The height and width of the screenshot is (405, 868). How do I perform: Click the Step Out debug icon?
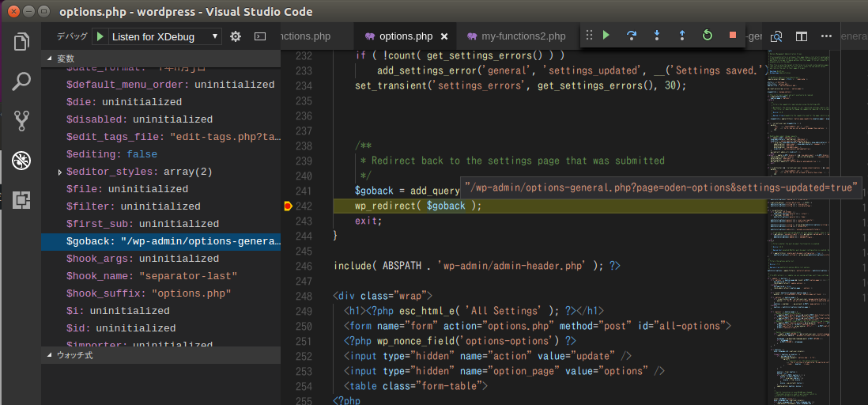point(682,36)
